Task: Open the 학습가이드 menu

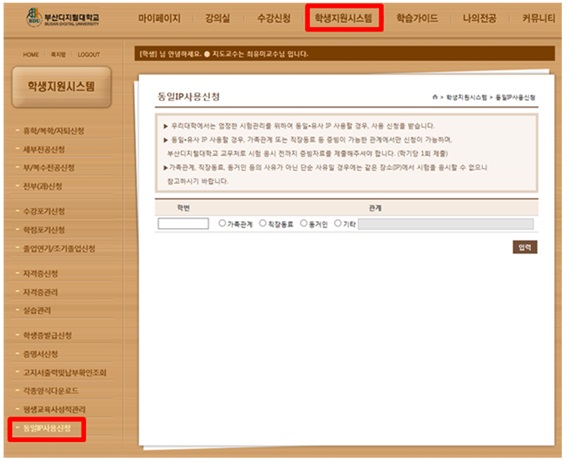Action: pyautogui.click(x=417, y=18)
